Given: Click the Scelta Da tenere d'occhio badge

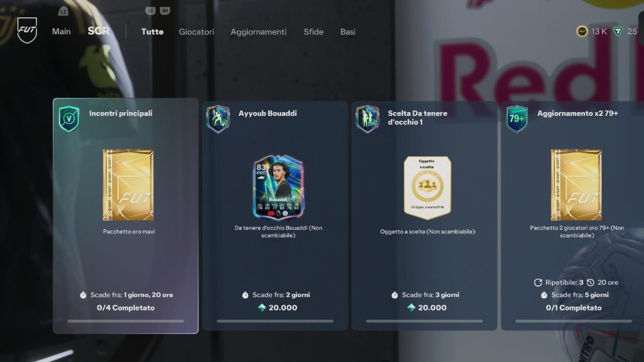Looking at the screenshot, I should pos(368,119).
